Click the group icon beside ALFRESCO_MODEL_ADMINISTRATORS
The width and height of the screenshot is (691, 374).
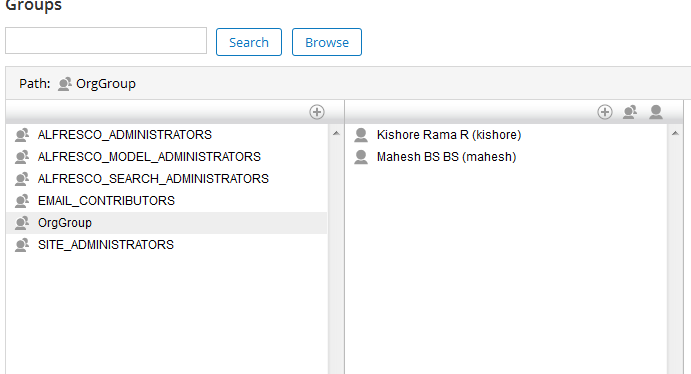click(22, 157)
